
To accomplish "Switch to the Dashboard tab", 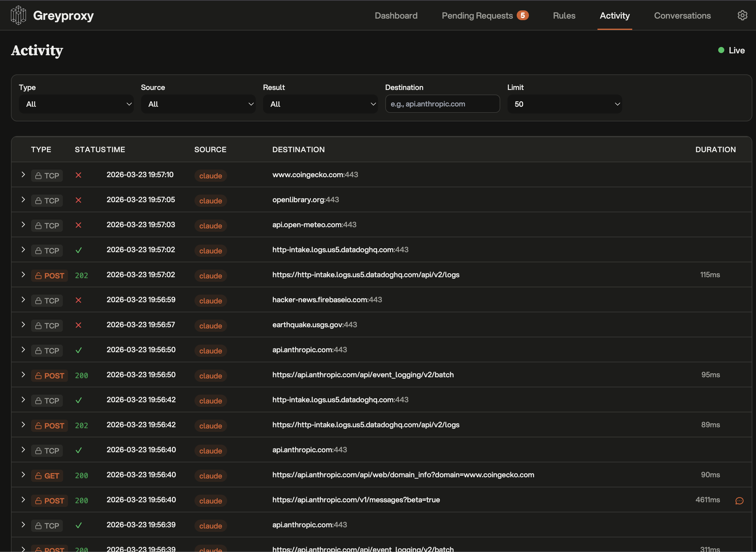I will [396, 16].
